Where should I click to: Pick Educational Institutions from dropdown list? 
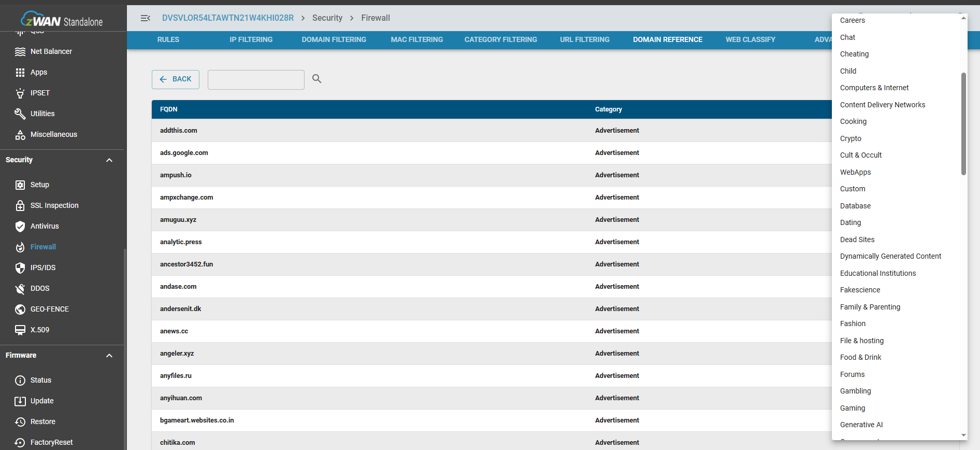[877, 273]
